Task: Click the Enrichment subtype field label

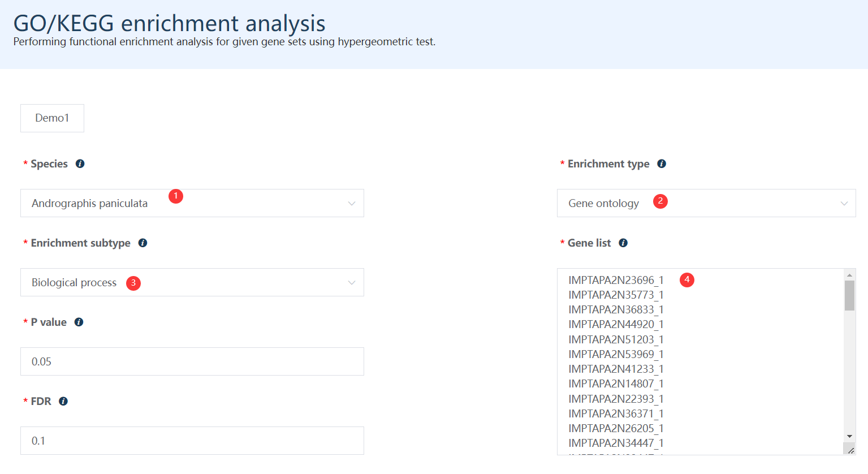Action: click(80, 243)
